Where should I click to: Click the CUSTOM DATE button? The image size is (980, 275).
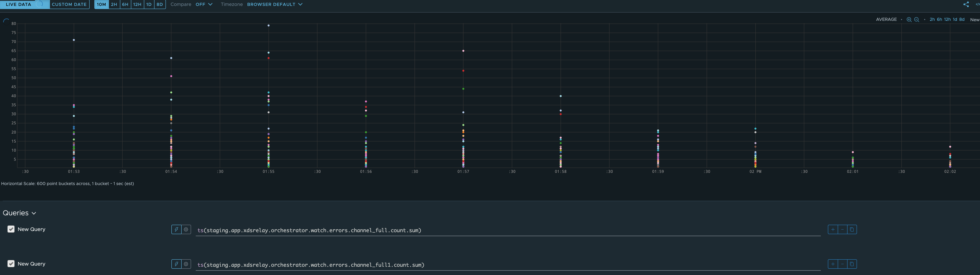(x=69, y=4)
